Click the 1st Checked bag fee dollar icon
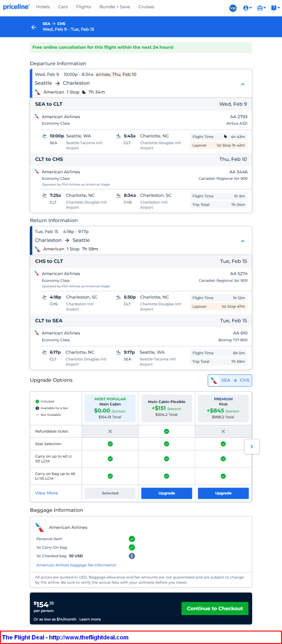 click(x=132, y=556)
